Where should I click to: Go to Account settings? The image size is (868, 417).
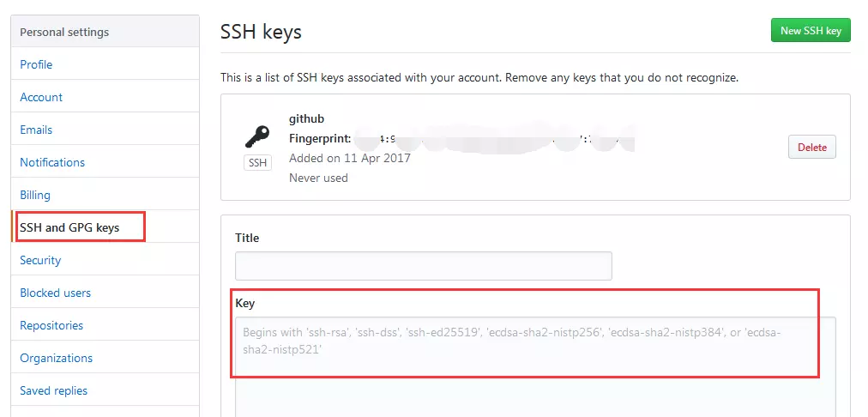(x=41, y=97)
